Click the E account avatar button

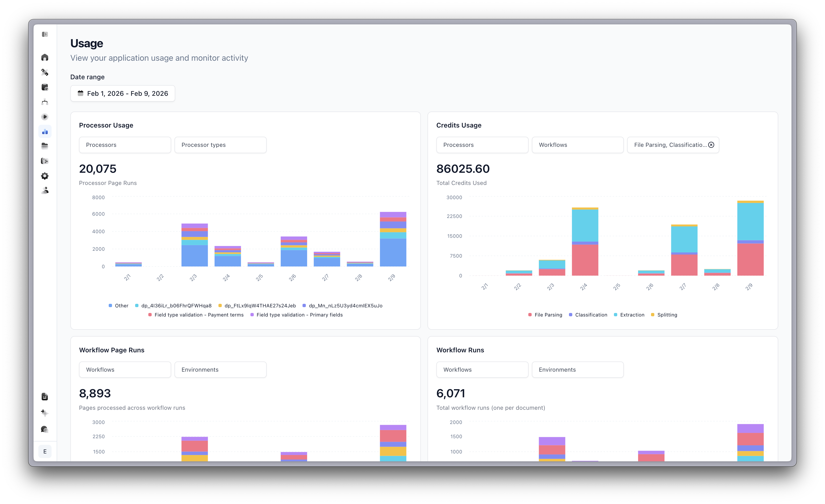[45, 451]
